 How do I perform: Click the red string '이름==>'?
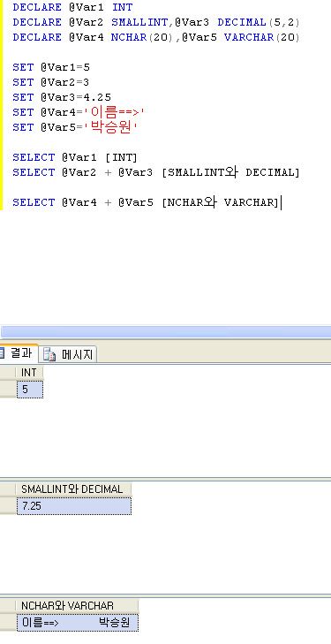[115, 112]
